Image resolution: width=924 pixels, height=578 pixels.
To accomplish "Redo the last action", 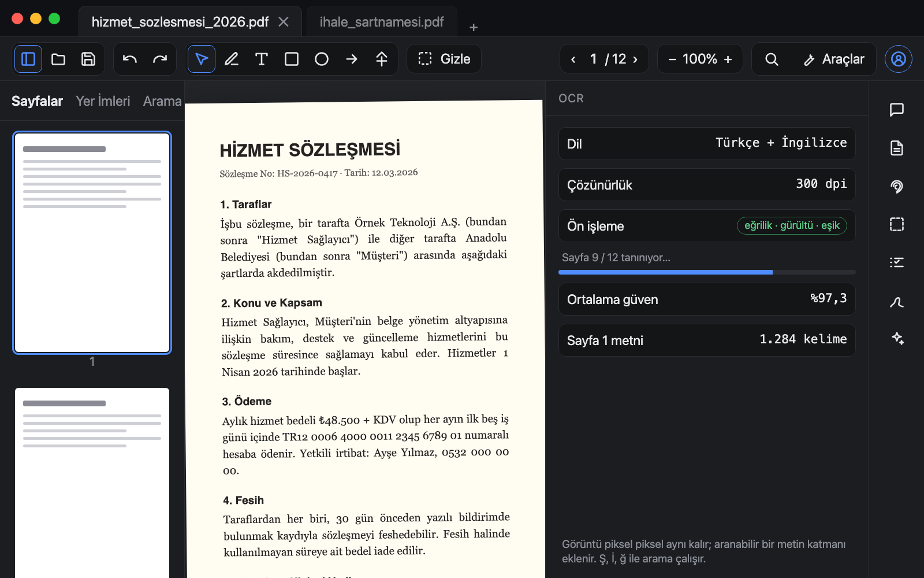I will pyautogui.click(x=160, y=59).
